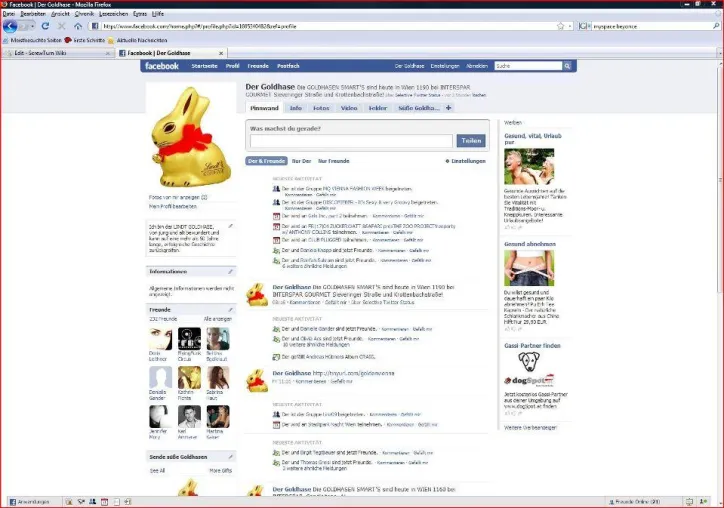This screenshot has height=508, width=724.
Task: Close the Edit - ScrewTurn Wiki tab
Action: (x=108, y=53)
